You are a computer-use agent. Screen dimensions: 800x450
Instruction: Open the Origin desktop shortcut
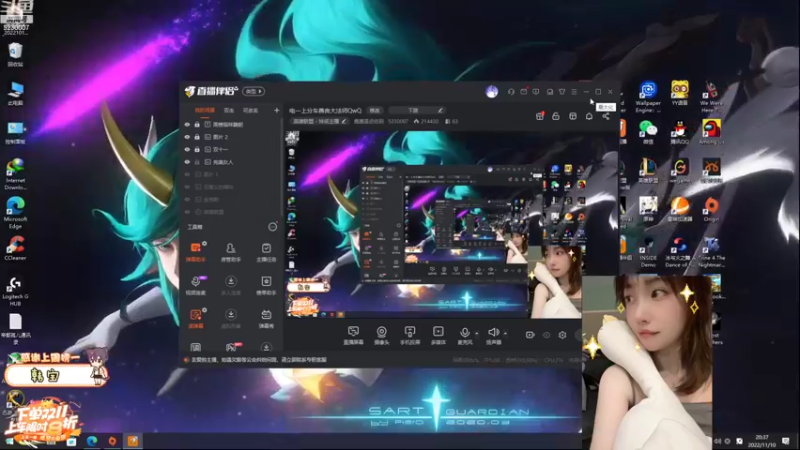[711, 209]
